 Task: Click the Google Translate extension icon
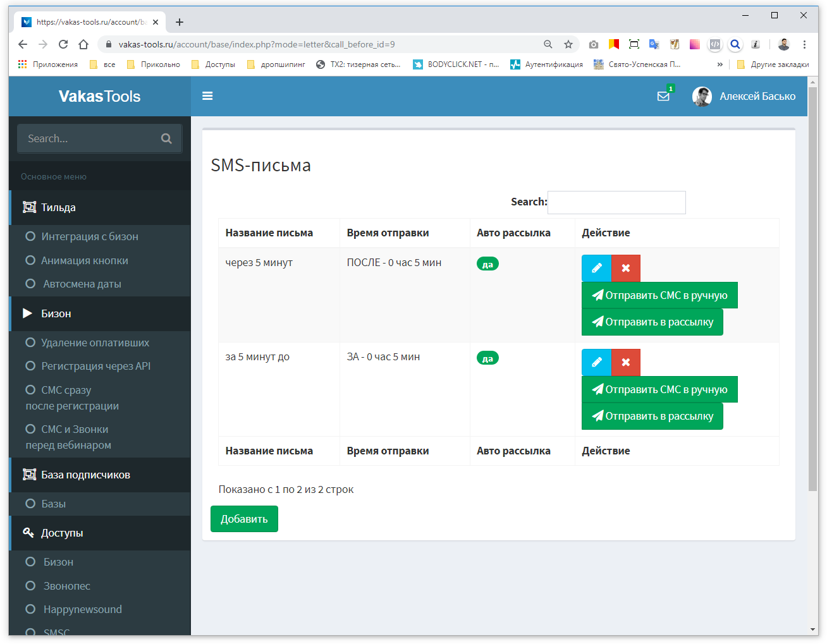(654, 44)
